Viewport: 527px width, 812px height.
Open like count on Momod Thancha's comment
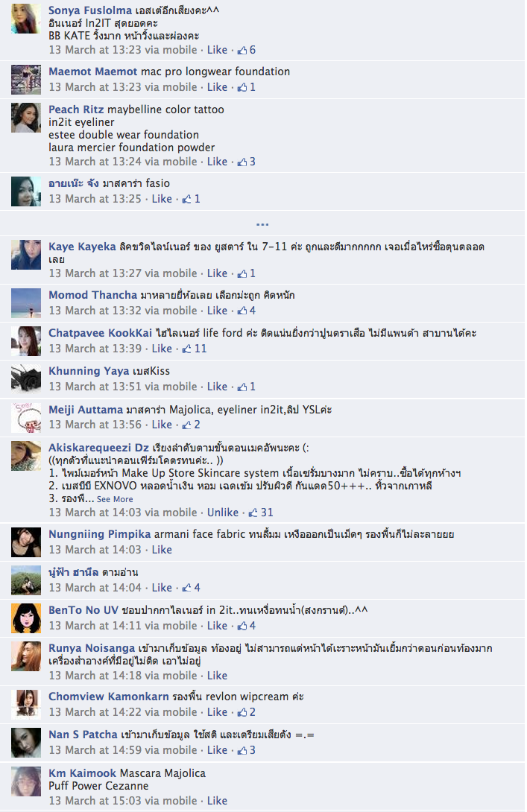tap(246, 311)
